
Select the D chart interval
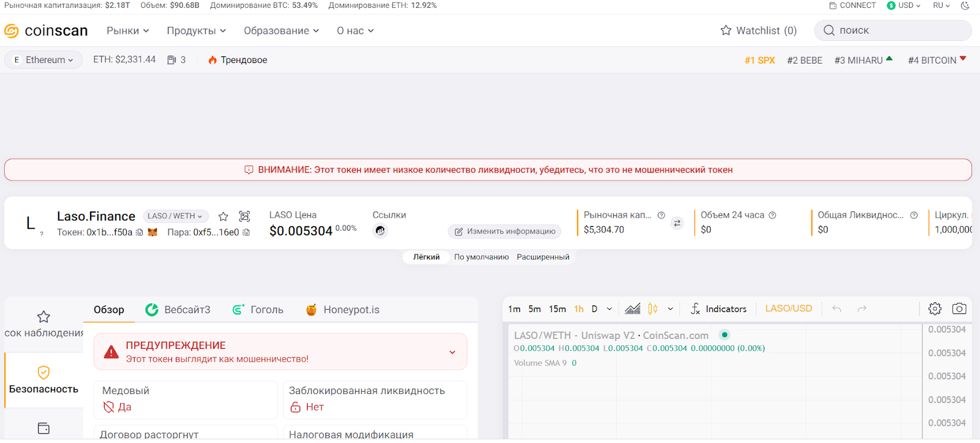point(594,309)
